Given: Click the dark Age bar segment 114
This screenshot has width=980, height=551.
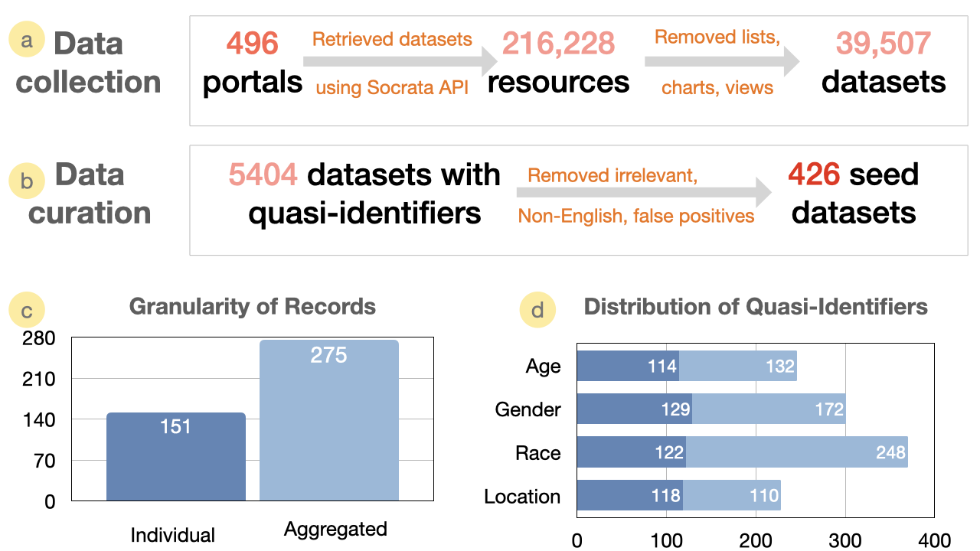Looking at the screenshot, I should pos(628,367).
